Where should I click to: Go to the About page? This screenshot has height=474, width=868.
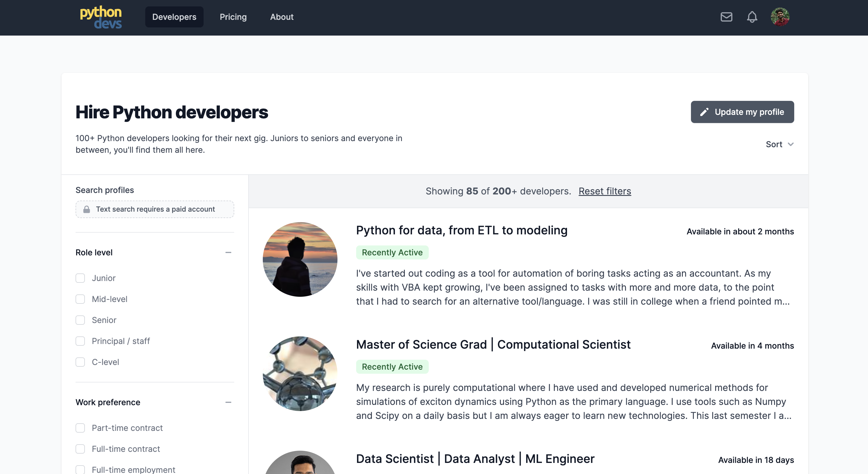coord(282,17)
